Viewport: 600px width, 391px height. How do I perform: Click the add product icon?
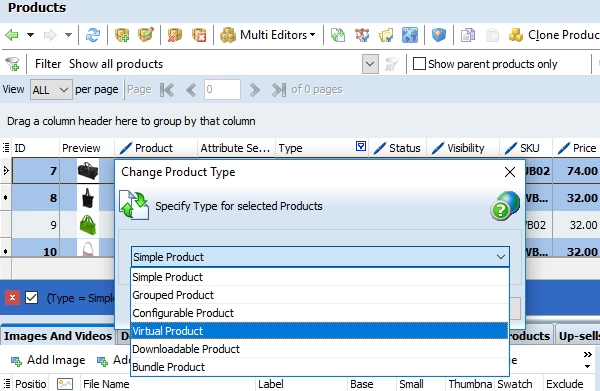tap(122, 35)
